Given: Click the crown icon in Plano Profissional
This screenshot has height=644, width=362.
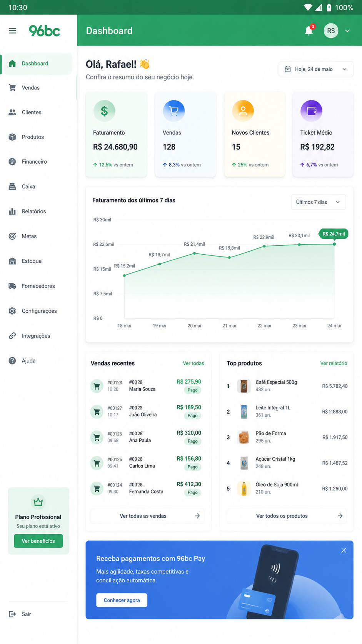Looking at the screenshot, I should click(38, 502).
